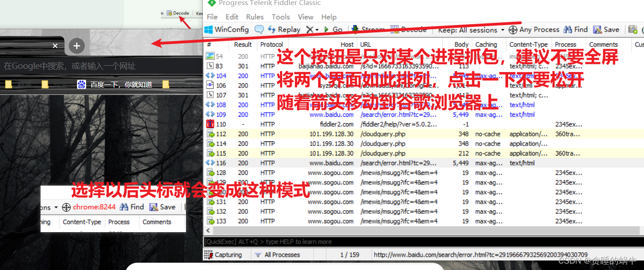Click the Any Process crosshair target
The width and height of the screenshot is (644, 270).
pyautogui.click(x=534, y=30)
